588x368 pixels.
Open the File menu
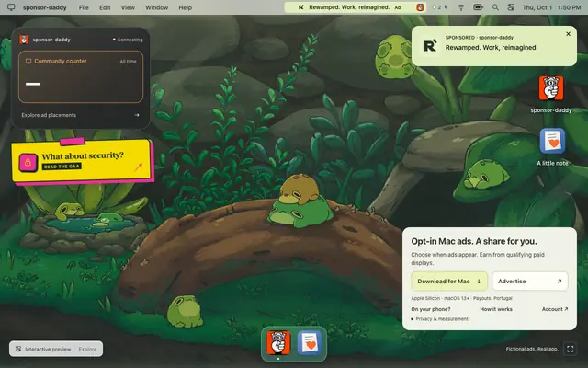(84, 7)
